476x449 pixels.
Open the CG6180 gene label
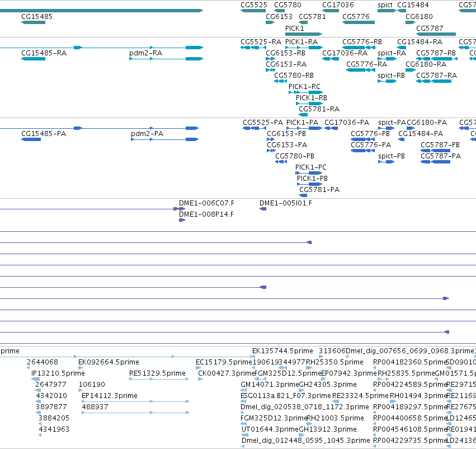pyautogui.click(x=419, y=16)
